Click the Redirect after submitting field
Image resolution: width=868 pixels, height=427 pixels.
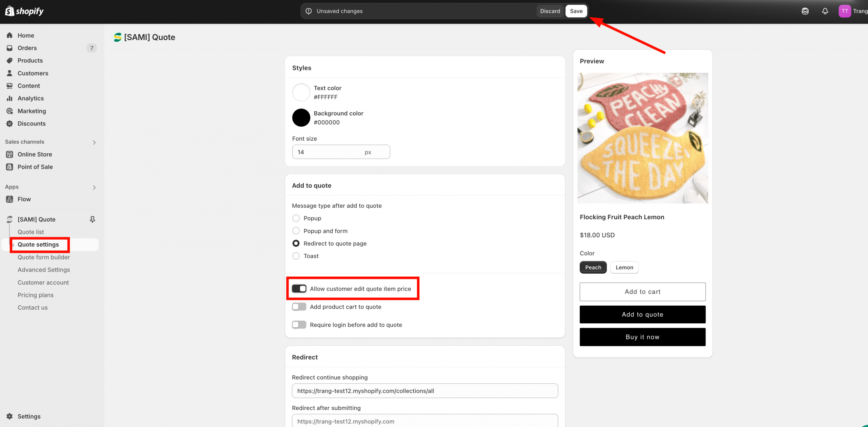(425, 421)
